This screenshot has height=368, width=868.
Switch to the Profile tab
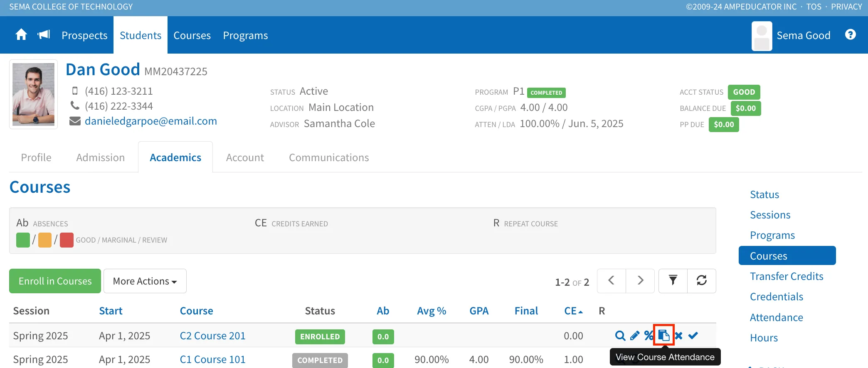click(x=36, y=157)
